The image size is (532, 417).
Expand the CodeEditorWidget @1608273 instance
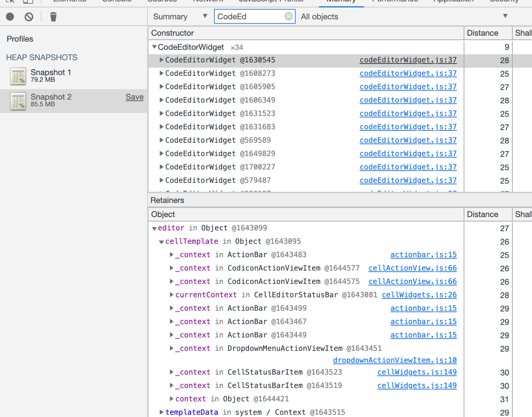pos(162,73)
